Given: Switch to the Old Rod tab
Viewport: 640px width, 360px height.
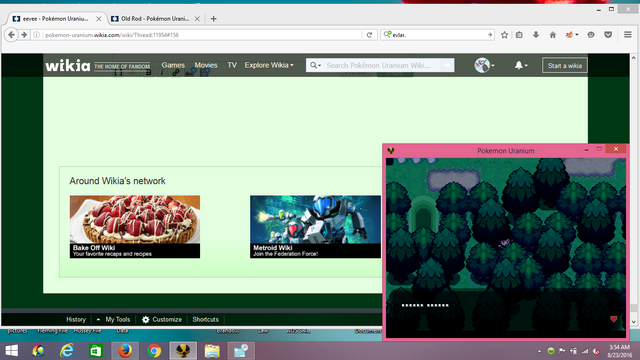Looking at the screenshot, I should tap(155, 19).
